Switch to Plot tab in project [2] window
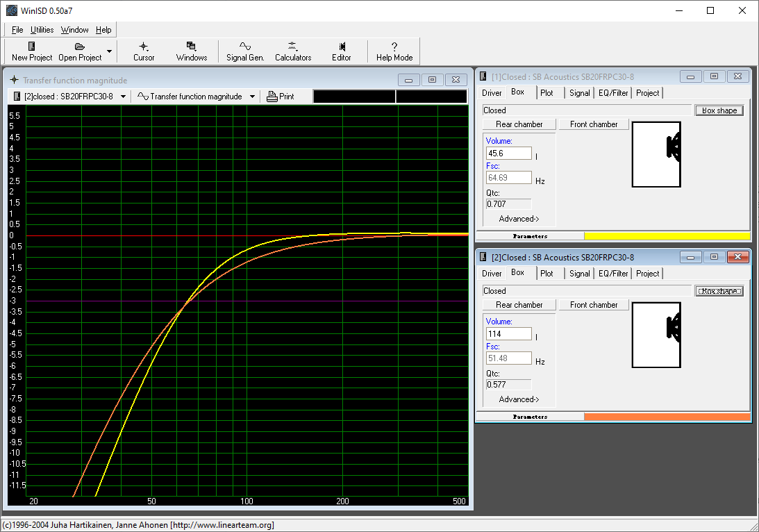 click(x=547, y=274)
